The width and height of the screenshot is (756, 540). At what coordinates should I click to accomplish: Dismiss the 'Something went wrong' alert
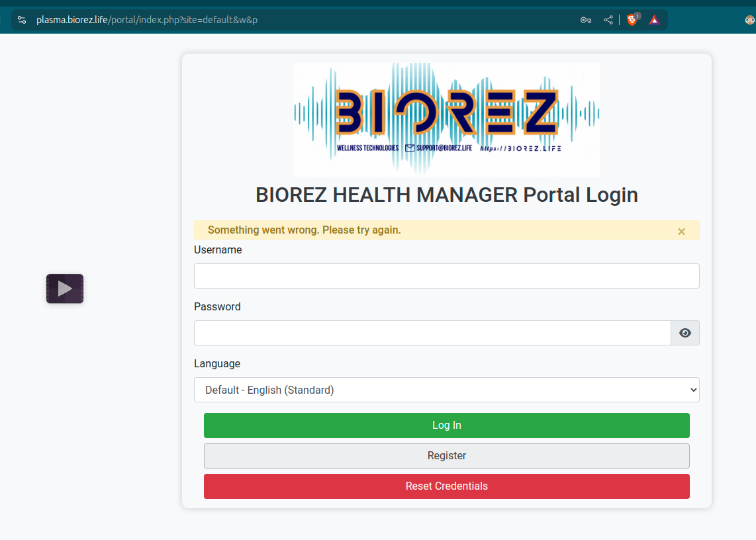point(681,232)
